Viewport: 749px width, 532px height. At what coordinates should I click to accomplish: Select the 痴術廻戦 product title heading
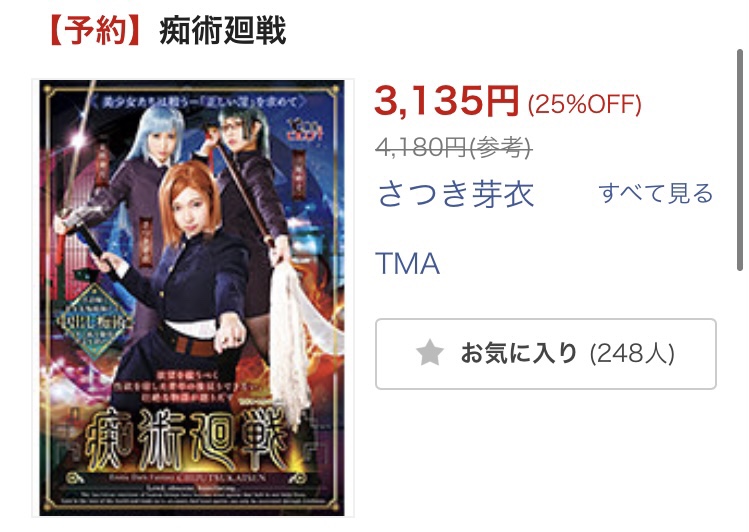pyautogui.click(x=223, y=31)
